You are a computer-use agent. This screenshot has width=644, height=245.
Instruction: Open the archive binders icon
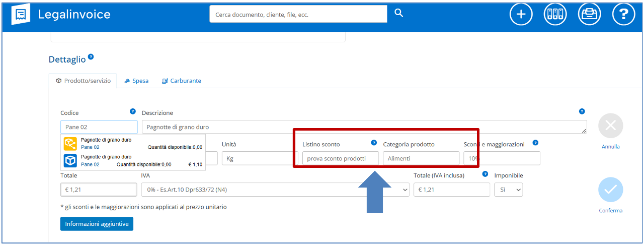pyautogui.click(x=555, y=14)
